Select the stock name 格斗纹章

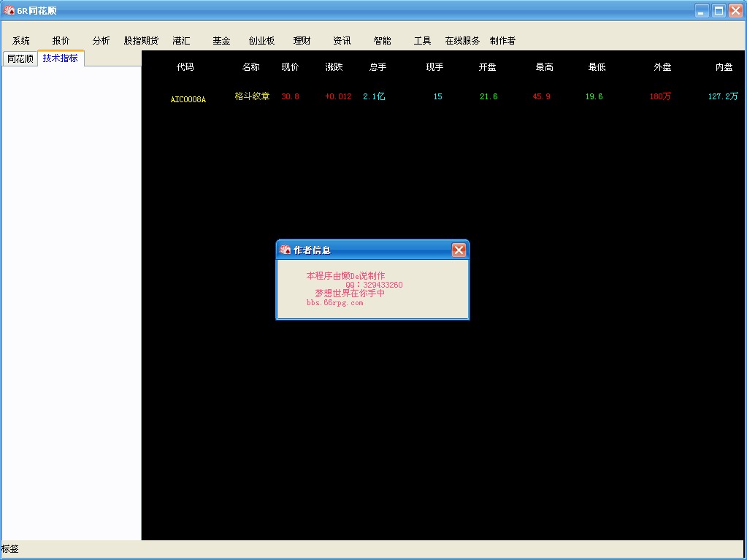(252, 96)
